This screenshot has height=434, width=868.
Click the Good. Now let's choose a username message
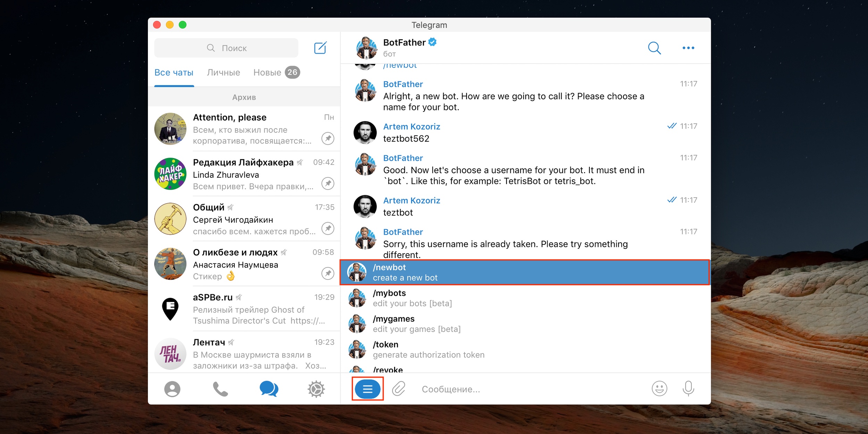pos(514,176)
